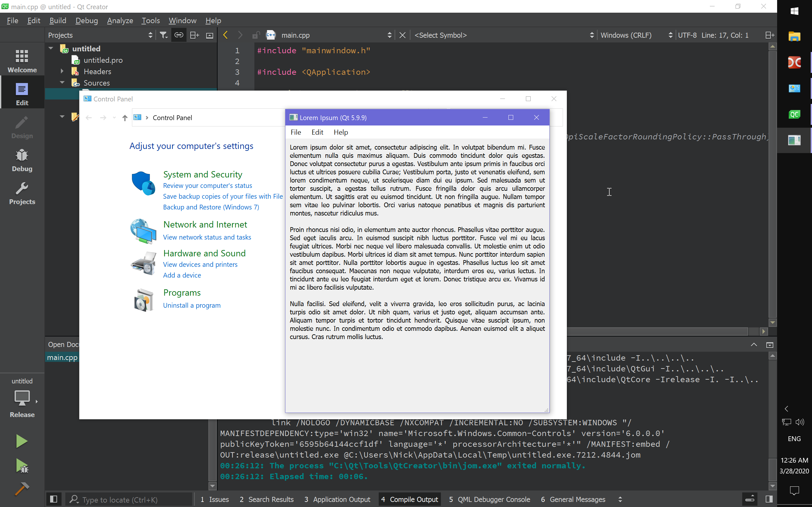Collapse the Sources folder

(62, 82)
